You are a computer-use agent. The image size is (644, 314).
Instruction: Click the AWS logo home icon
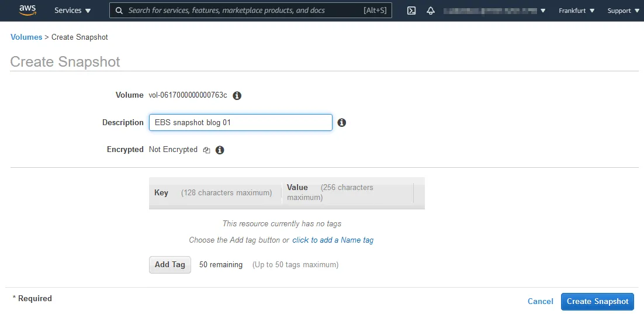click(27, 10)
